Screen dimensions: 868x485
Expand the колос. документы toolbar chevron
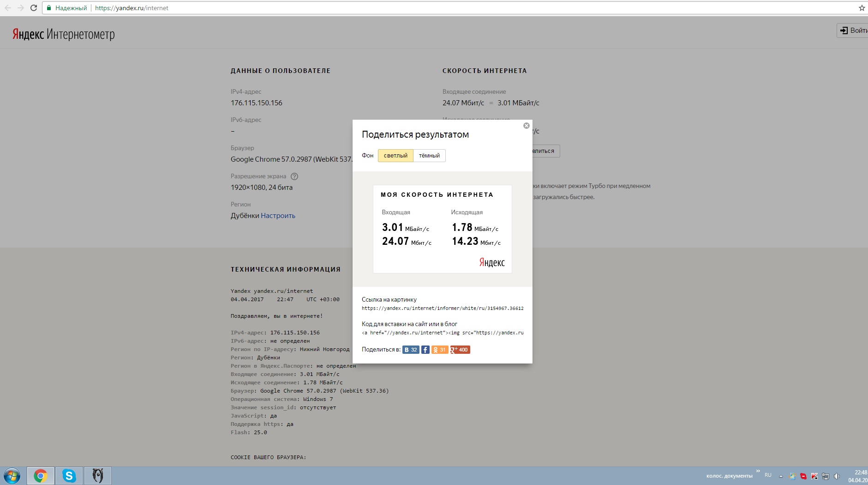758,471
